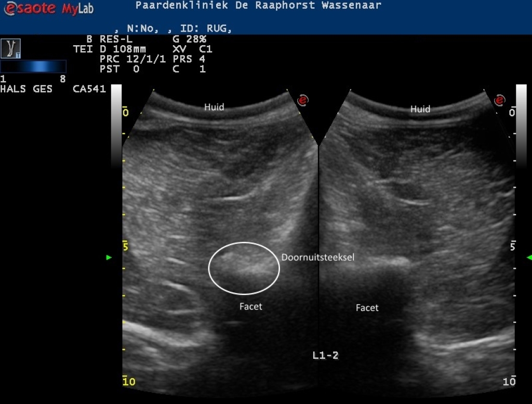Click the green focus arrow on left side
532x404 pixels.
(x=109, y=257)
